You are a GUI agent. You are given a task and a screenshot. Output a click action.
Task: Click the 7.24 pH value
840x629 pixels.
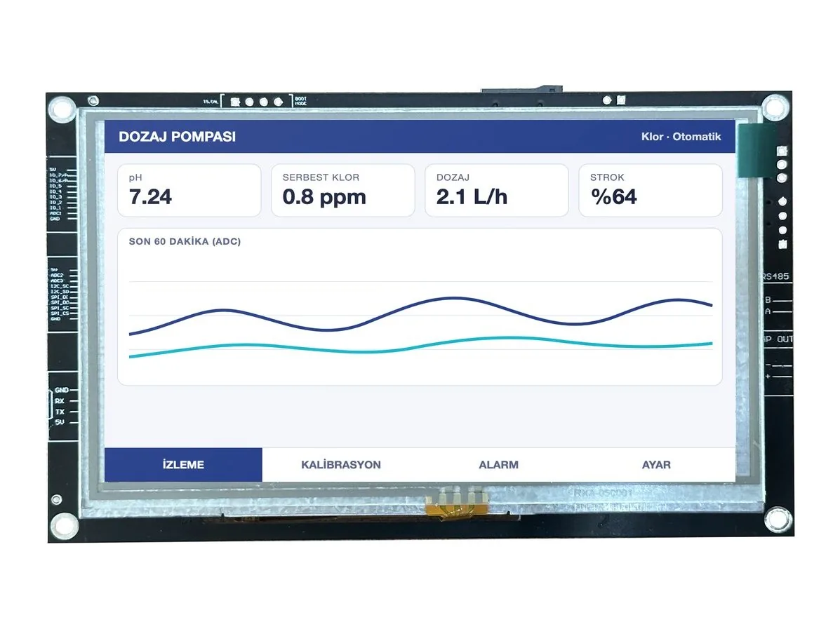click(151, 197)
